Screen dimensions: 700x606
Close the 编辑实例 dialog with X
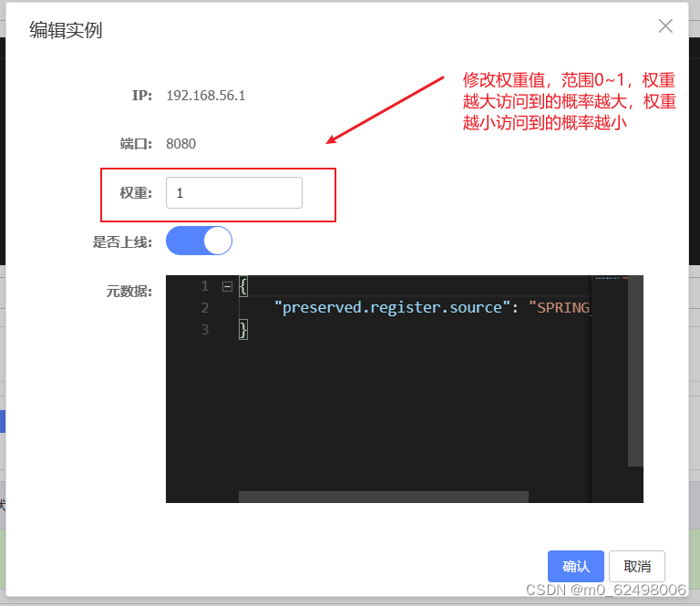pos(665,26)
